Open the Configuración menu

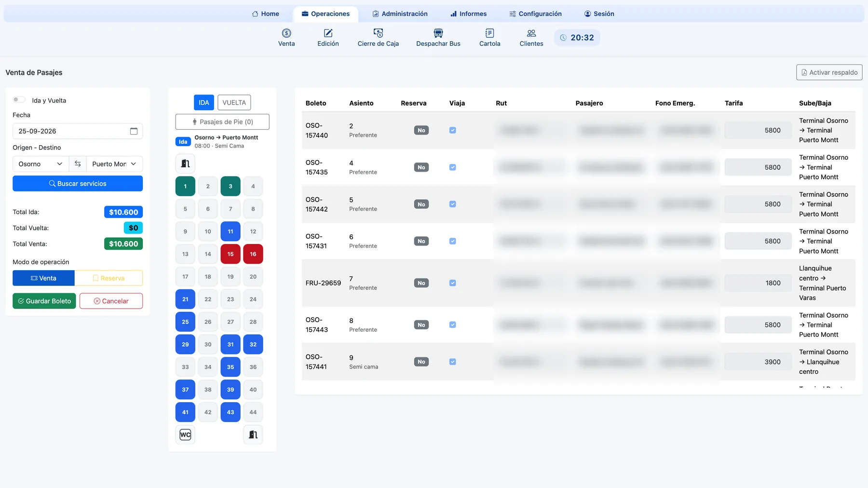[x=535, y=14]
